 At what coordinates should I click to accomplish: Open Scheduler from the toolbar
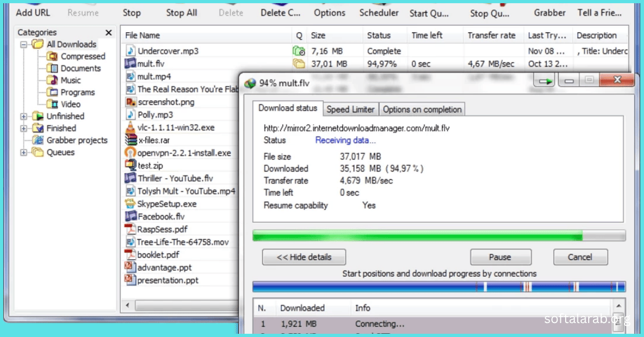tap(379, 12)
